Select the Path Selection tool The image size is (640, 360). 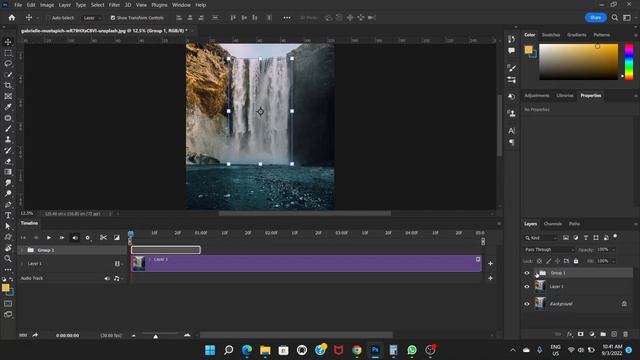[x=8, y=226]
